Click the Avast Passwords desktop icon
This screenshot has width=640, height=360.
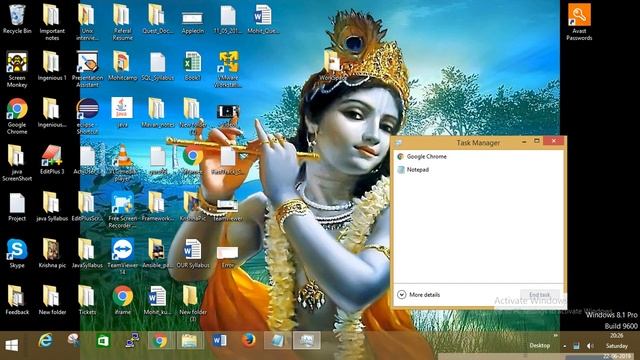(579, 22)
